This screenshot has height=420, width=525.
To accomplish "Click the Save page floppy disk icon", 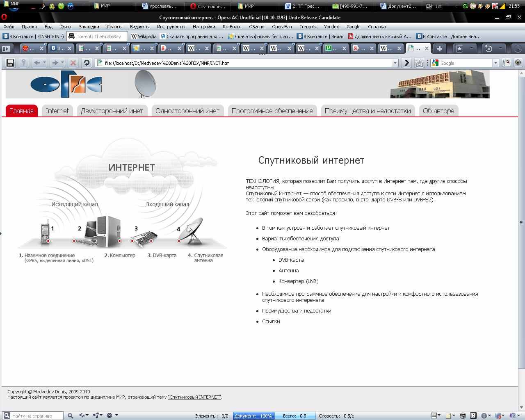I will [10, 63].
